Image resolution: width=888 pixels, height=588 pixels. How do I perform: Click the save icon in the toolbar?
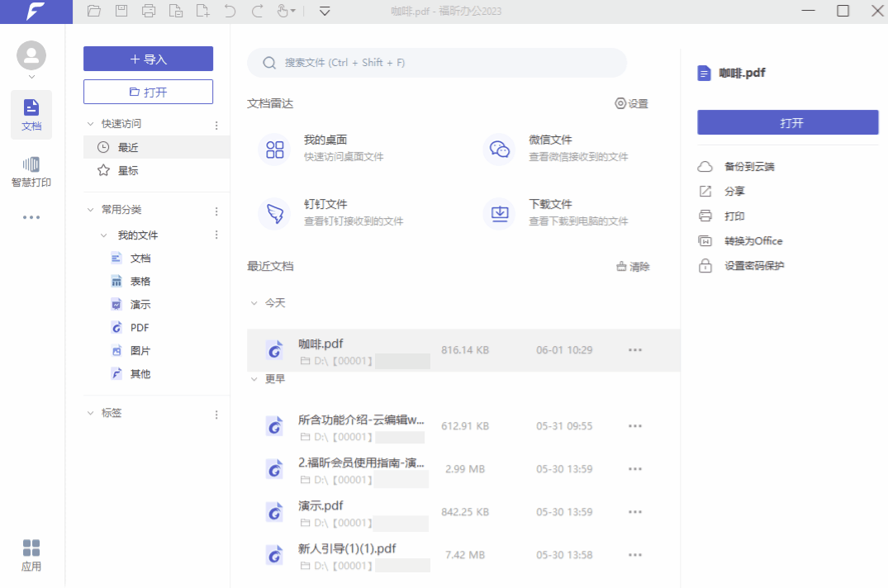click(121, 11)
